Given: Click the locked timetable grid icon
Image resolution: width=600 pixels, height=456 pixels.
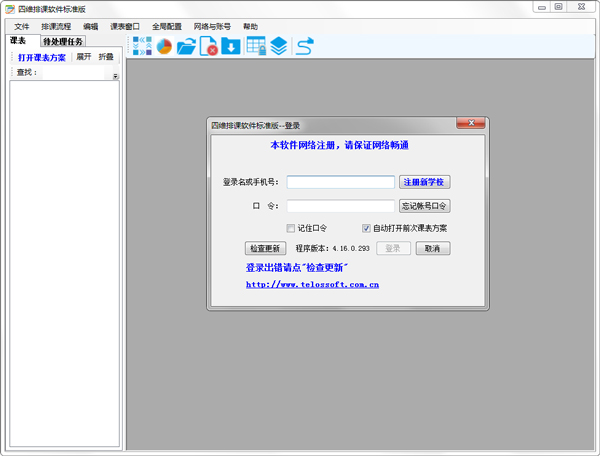Looking at the screenshot, I should 256,46.
